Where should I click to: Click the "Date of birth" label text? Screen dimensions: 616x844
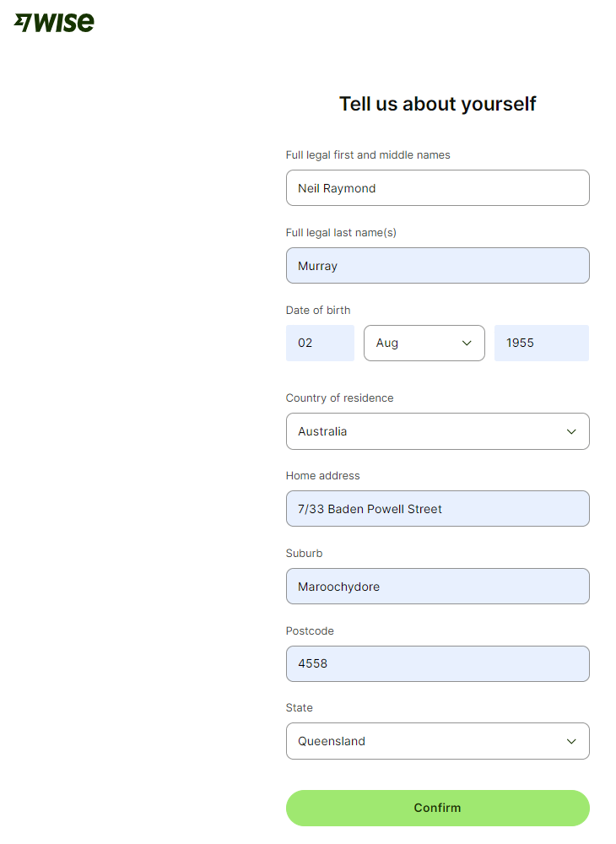[318, 311]
